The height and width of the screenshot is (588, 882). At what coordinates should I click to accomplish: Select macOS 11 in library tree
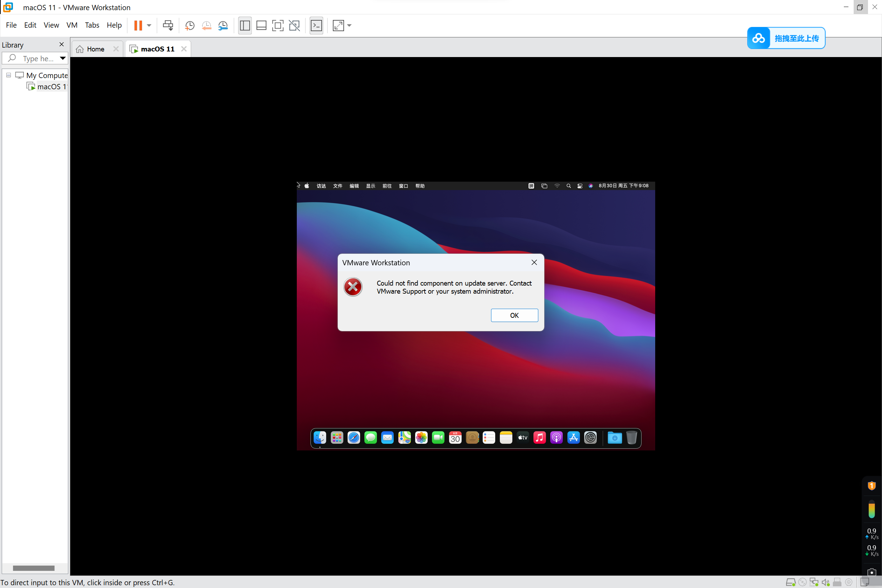click(51, 87)
